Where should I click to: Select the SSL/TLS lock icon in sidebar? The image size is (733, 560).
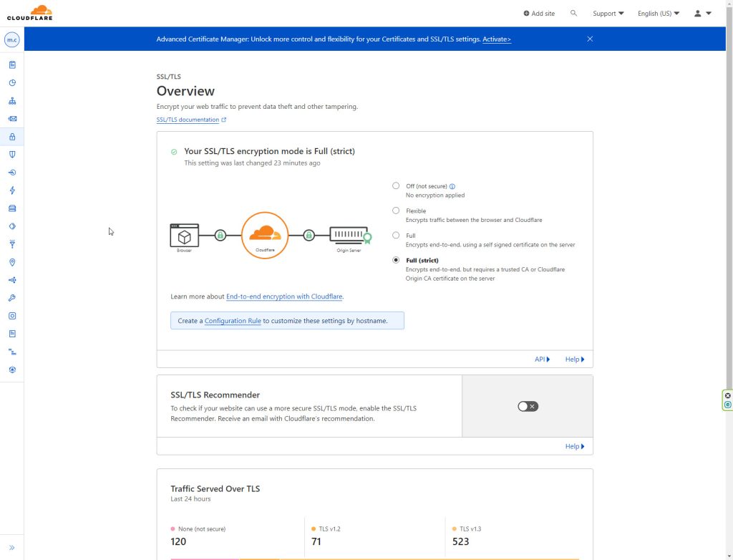tap(12, 137)
